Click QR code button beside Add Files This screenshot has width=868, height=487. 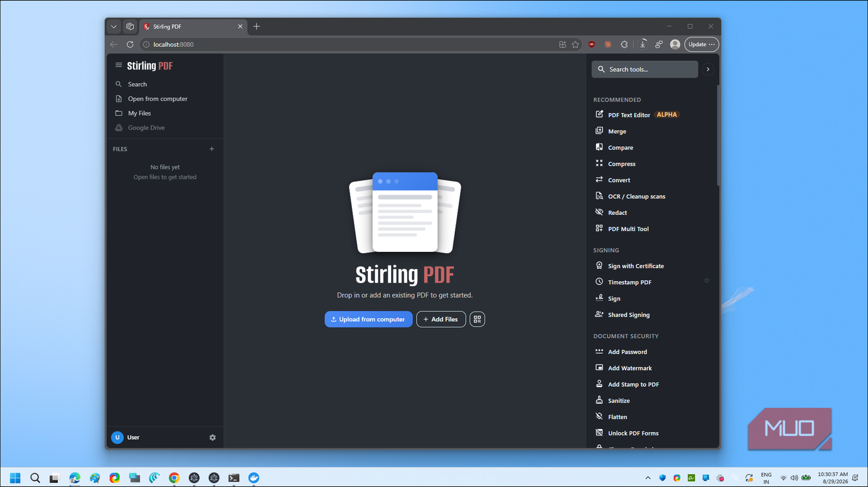477,319
